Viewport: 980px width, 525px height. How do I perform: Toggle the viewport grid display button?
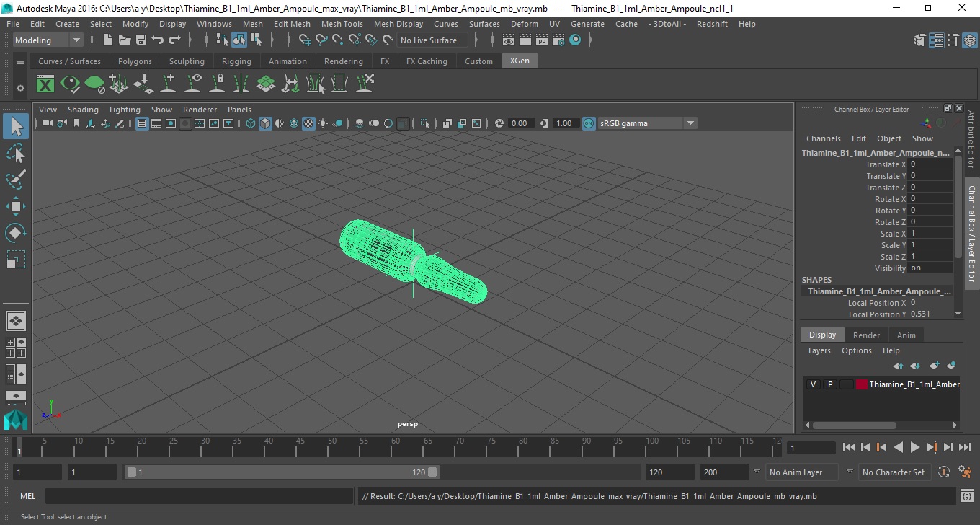click(x=142, y=123)
